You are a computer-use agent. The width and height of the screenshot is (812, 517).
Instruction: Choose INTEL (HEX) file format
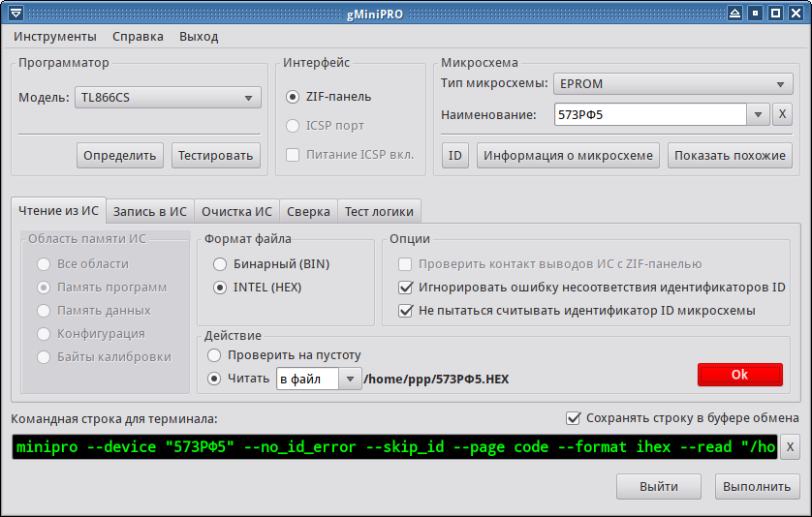click(x=220, y=288)
